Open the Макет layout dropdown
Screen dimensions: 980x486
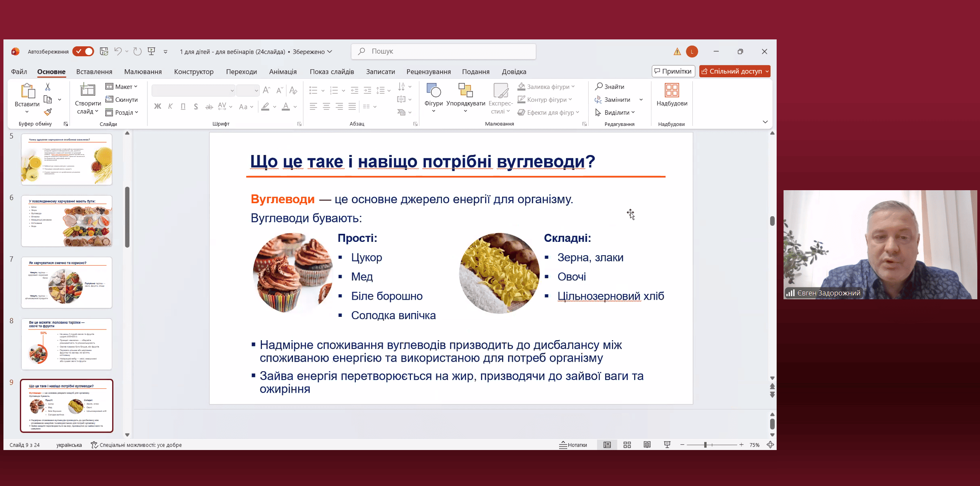click(x=121, y=86)
